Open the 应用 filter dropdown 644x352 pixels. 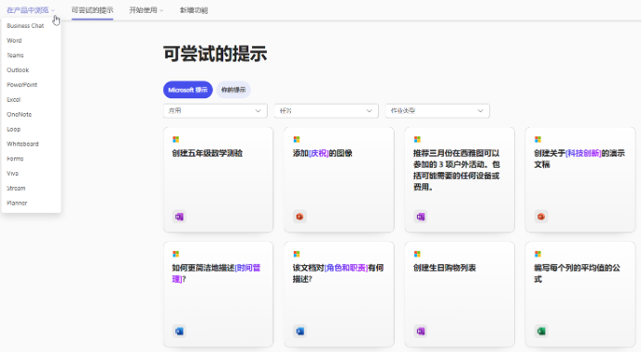[215, 111]
